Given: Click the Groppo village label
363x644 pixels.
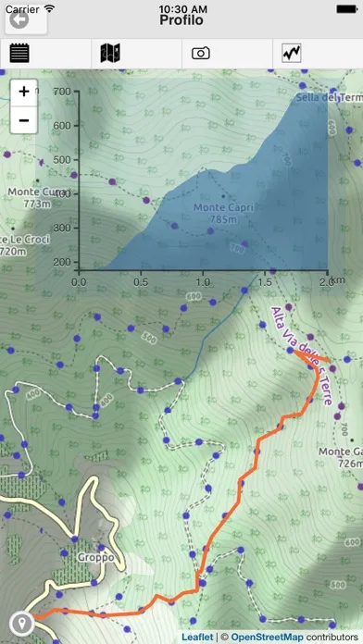Looking at the screenshot, I should pos(95,558).
